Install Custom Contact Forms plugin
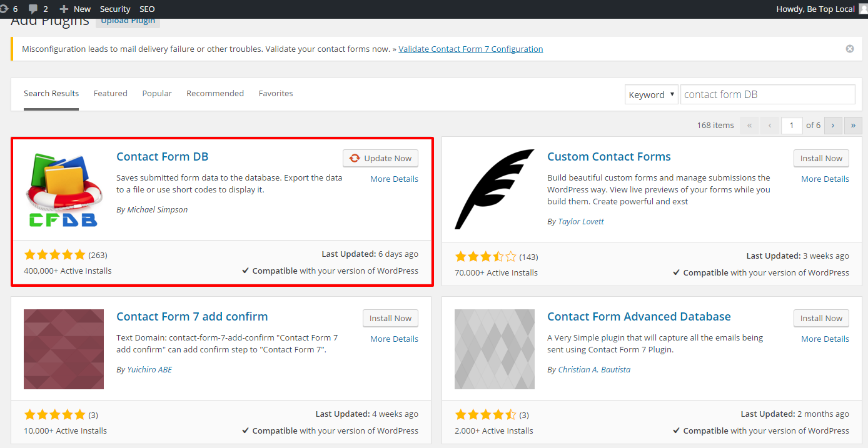The height and width of the screenshot is (448, 868). 822,158
